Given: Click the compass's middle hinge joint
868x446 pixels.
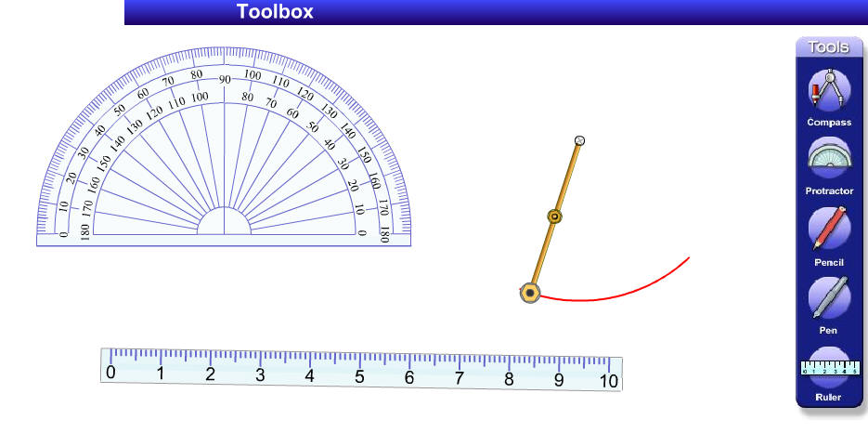Looking at the screenshot, I should [x=553, y=216].
